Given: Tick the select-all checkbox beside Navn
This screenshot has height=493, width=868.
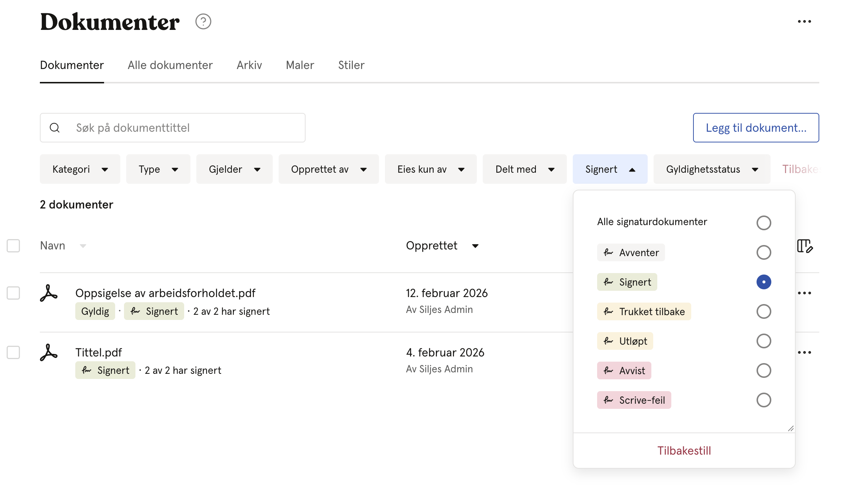Looking at the screenshot, I should (13, 246).
